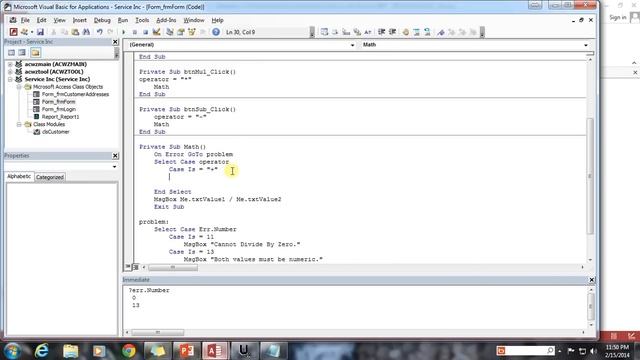Click the code window horizontal scrollbar thumb
Screen dimensions: 640x360
click(173, 267)
